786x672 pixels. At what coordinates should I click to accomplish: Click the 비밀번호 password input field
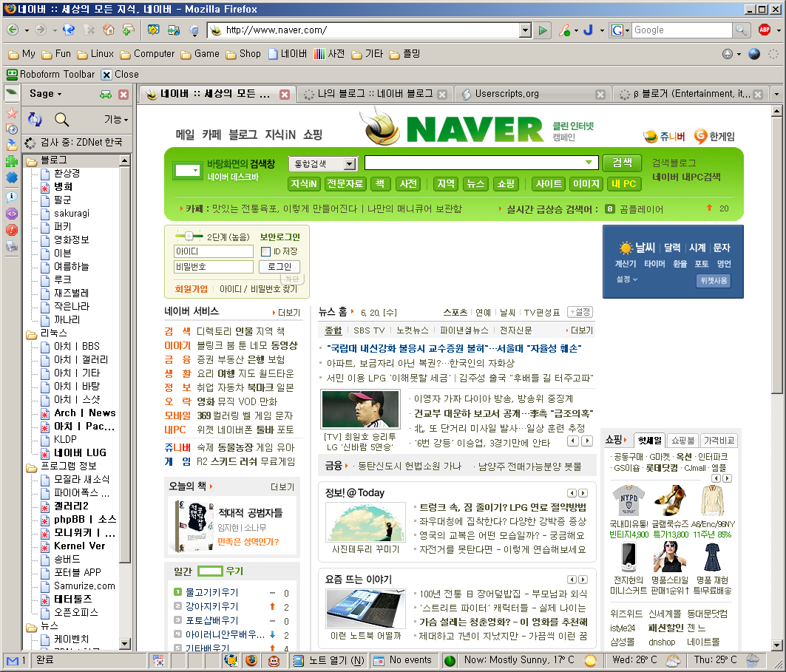coord(214,267)
